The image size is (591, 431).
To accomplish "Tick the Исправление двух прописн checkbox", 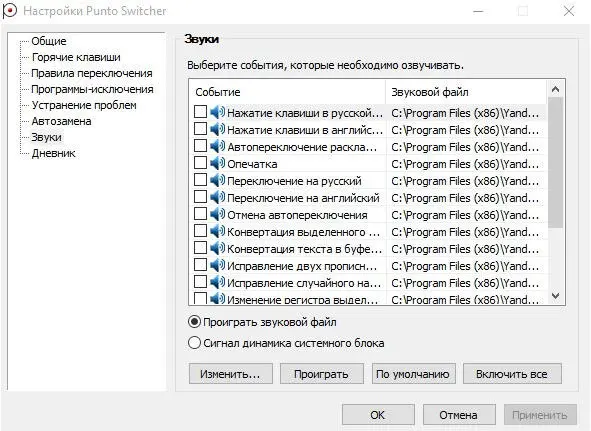I will [x=200, y=264].
